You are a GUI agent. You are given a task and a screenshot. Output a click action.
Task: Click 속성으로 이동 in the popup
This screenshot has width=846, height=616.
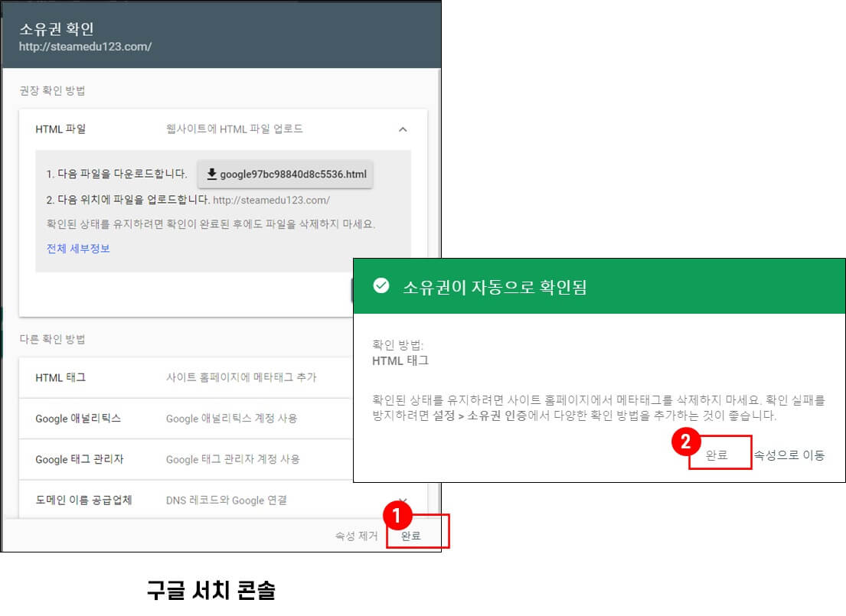(x=789, y=455)
